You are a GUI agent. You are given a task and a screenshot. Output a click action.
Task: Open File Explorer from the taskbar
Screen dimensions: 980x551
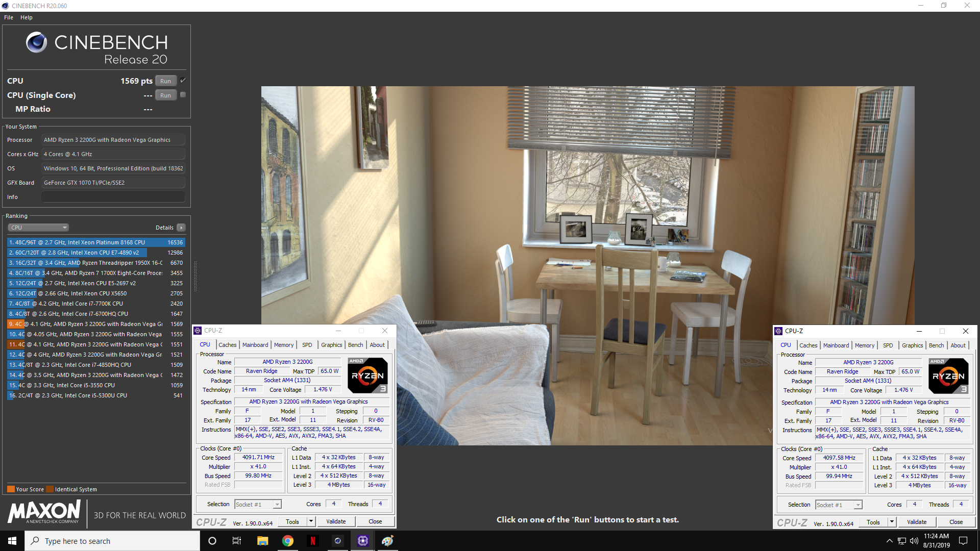point(262,541)
